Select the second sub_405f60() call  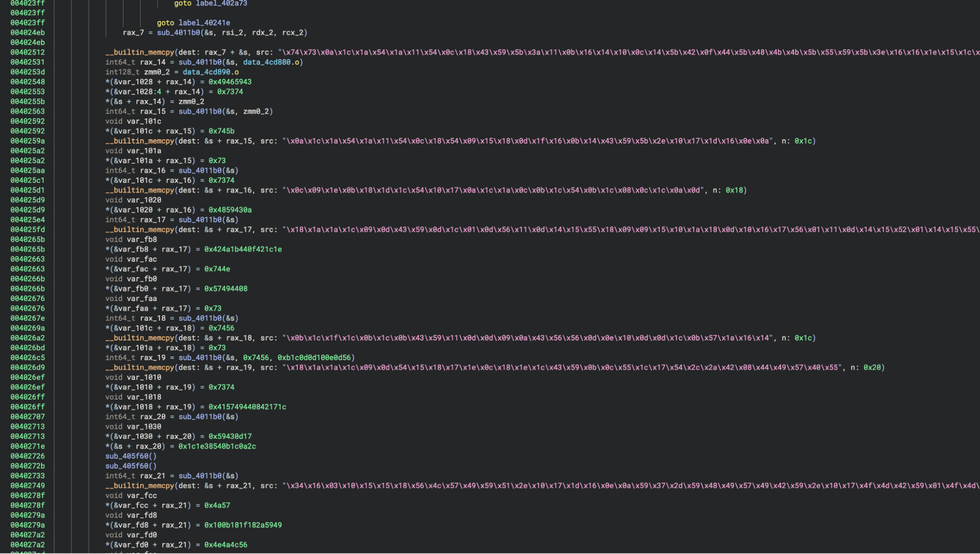131,466
